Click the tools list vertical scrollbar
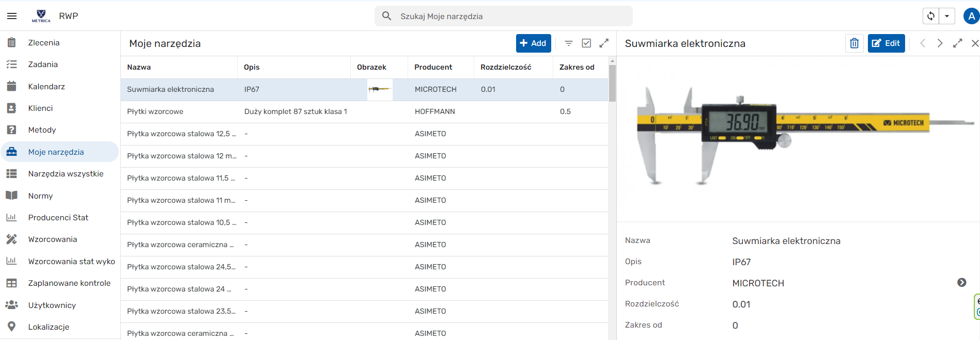The image size is (980, 340). point(612,83)
